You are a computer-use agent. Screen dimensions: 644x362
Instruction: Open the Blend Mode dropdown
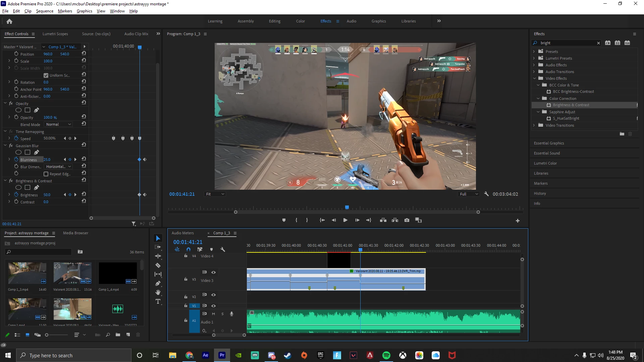coord(59,124)
